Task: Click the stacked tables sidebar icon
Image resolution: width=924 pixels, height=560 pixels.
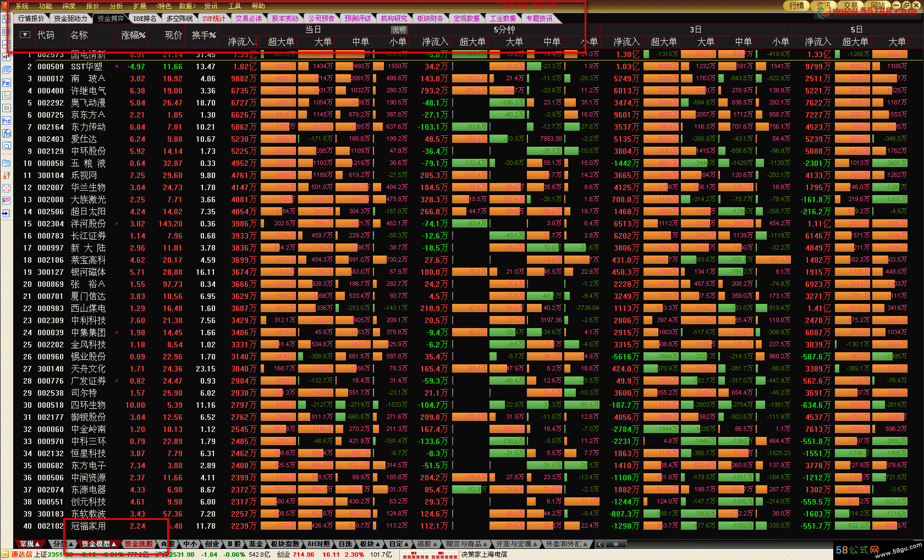Action: coord(6,70)
